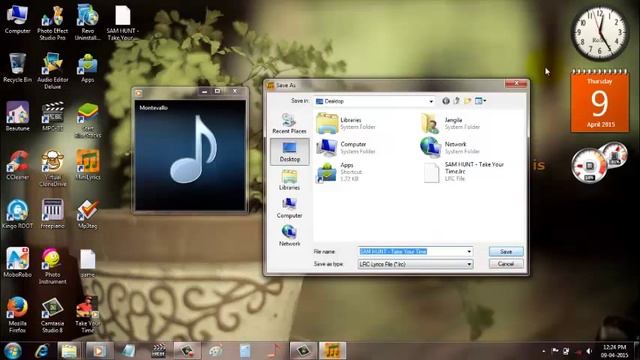Select Desktop in the places bar
Image resolution: width=640 pixels, height=360 pixels.
tap(289, 151)
